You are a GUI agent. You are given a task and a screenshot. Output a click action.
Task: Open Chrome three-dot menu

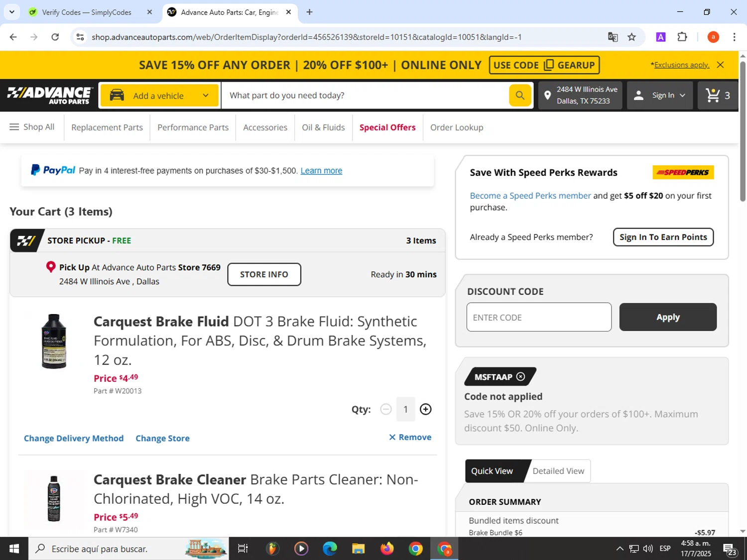pyautogui.click(x=734, y=37)
